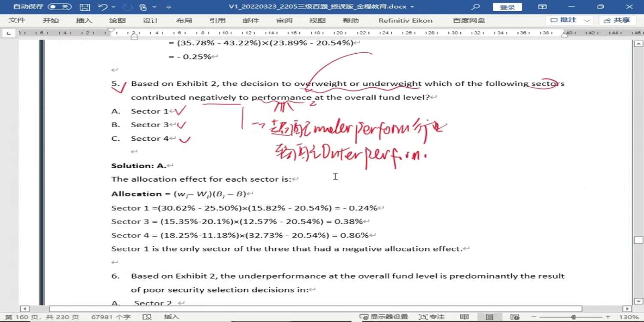Open the document title dropdown arrow
Image resolution: width=644 pixels, height=322 pixels.
tap(412, 7)
